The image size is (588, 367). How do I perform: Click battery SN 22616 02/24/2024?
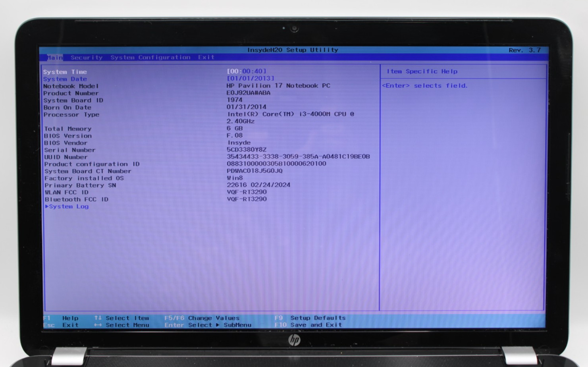[x=258, y=185]
